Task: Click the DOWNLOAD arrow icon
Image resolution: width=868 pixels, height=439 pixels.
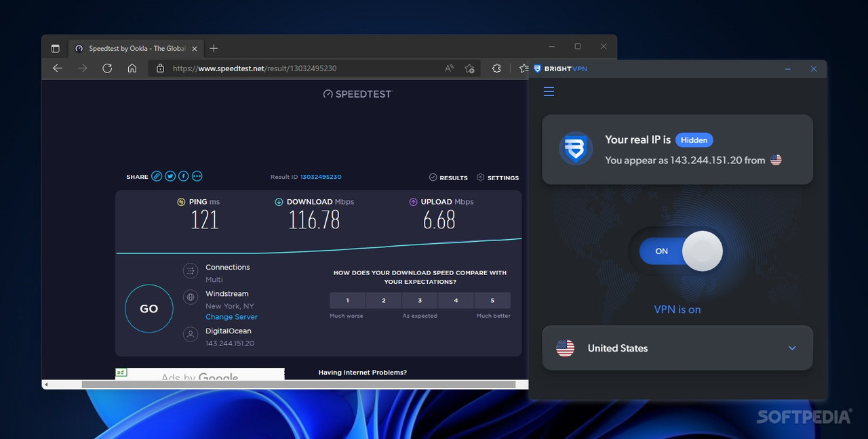Action: 279,202
